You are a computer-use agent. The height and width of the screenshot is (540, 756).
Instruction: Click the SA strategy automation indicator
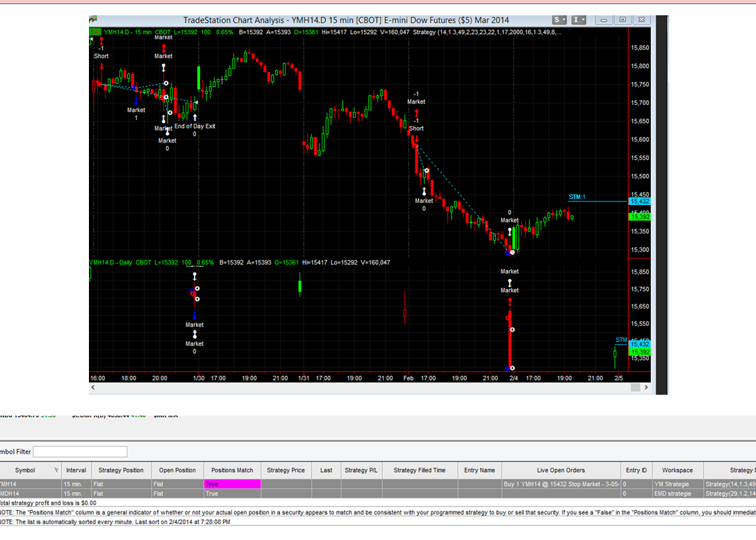click(95, 32)
